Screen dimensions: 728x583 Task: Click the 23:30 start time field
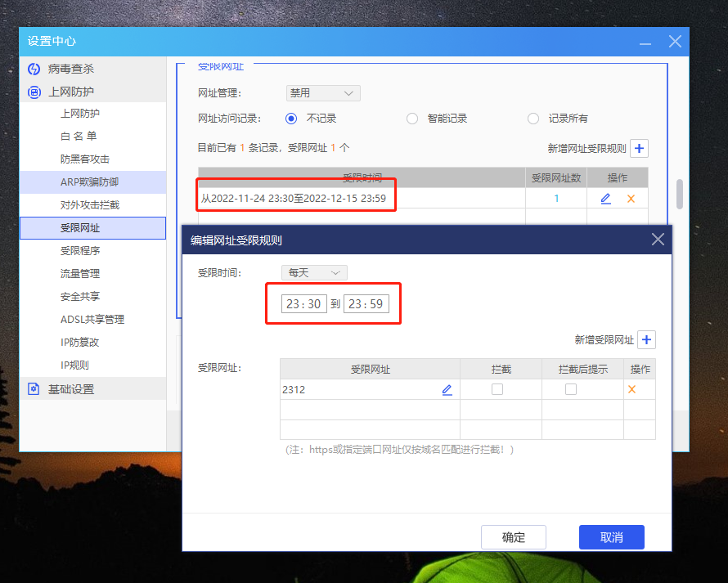304,304
